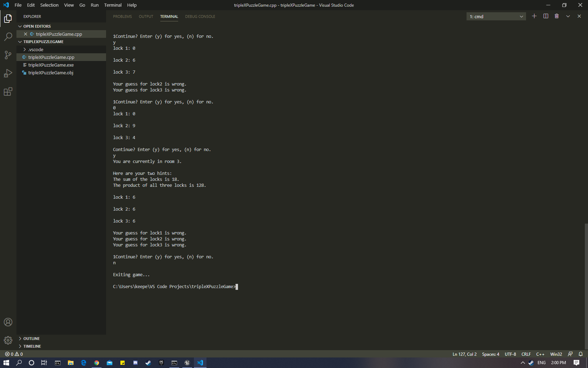Image resolution: width=588 pixels, height=368 pixels.
Task: Change the C++ language mode
Action: [x=540, y=354]
